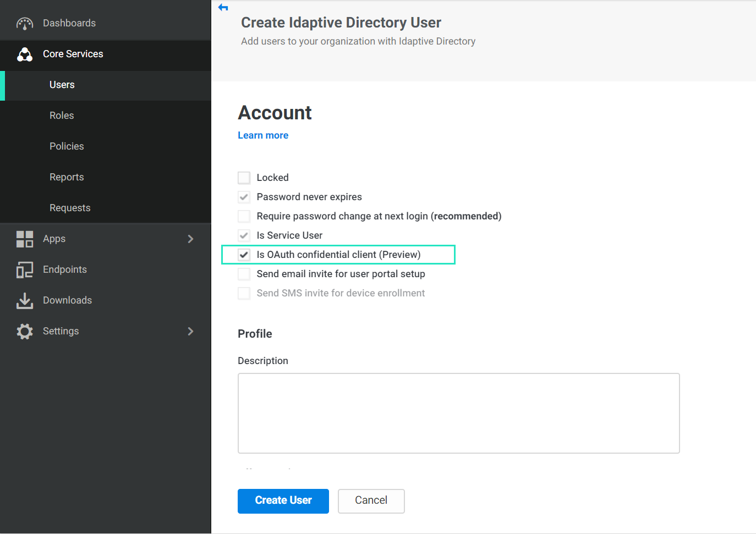Enable Require password change at next login
756x534 pixels.
coord(244,216)
